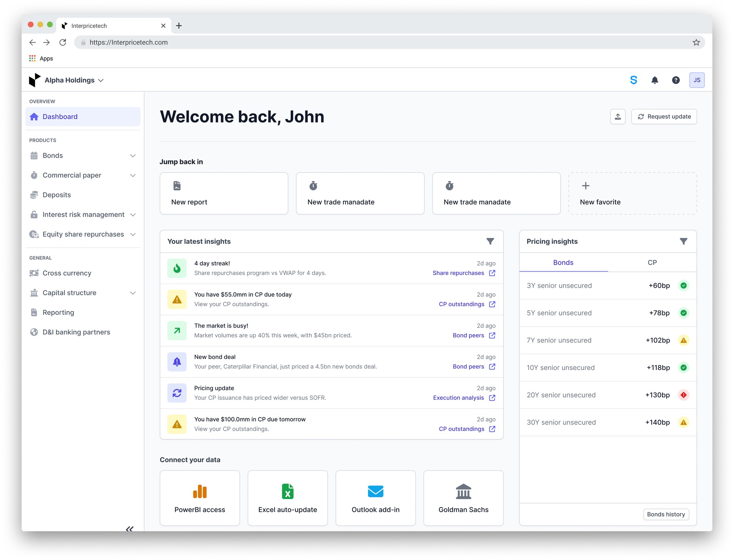The image size is (734, 560).
Task: Click the Goldman Sachs bank card
Action: 463,498
